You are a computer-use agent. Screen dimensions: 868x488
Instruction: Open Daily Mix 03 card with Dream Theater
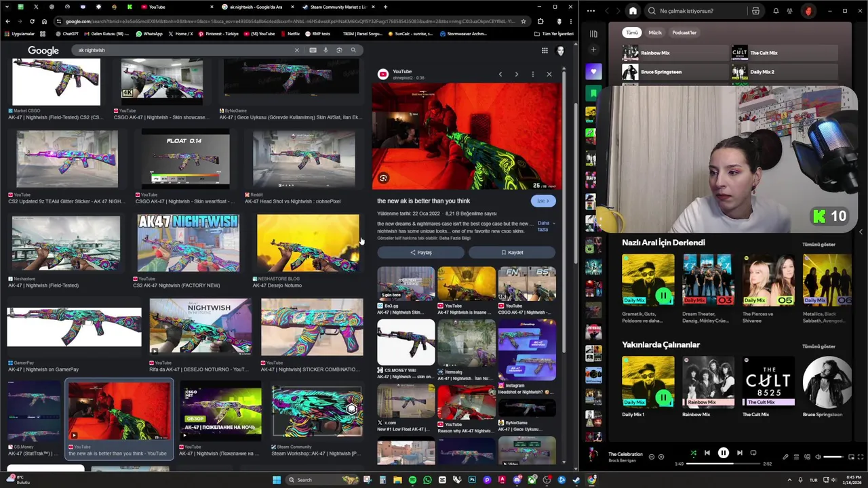tap(708, 289)
